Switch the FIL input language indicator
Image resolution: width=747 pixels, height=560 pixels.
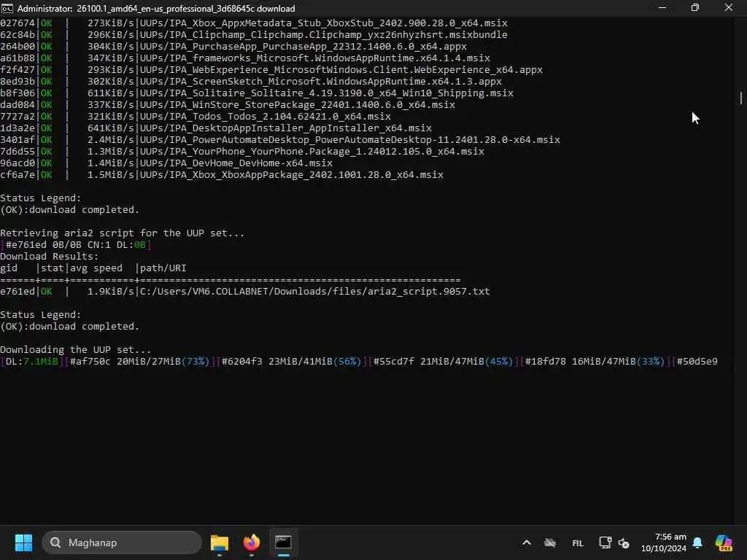[578, 542]
